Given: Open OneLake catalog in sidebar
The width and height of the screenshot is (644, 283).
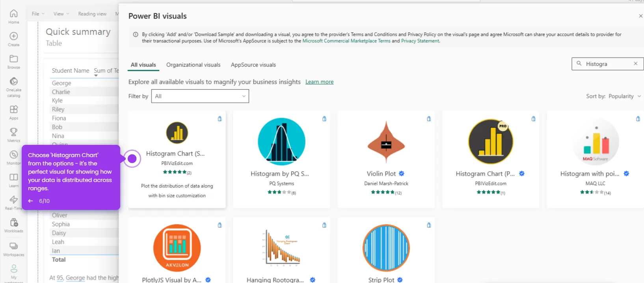Looking at the screenshot, I should click(14, 86).
